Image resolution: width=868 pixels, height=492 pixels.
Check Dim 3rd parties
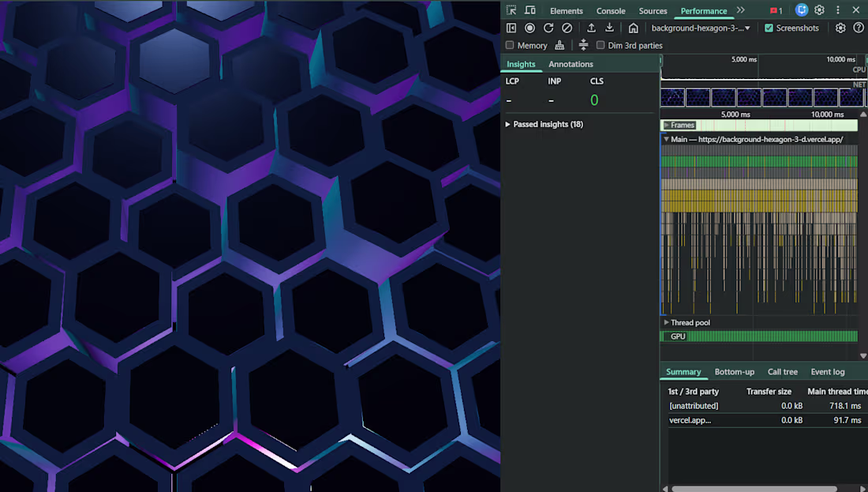click(600, 45)
